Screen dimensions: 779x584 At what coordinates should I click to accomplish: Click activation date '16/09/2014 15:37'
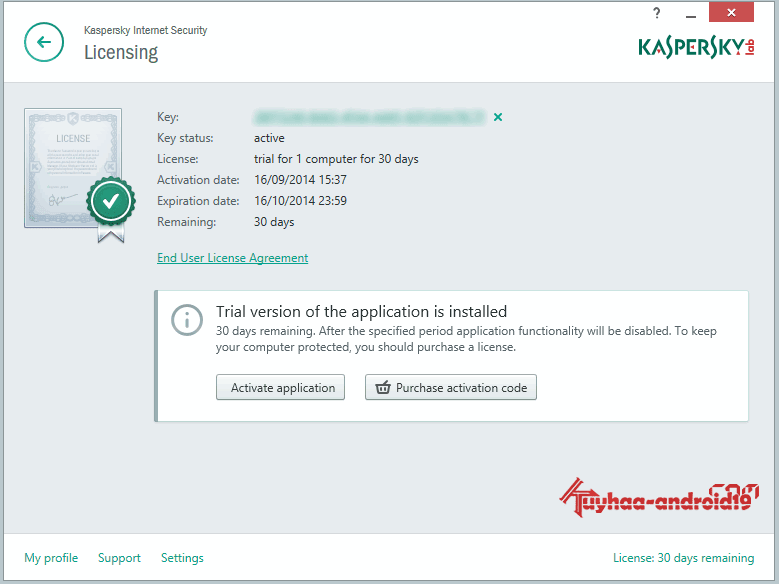301,180
